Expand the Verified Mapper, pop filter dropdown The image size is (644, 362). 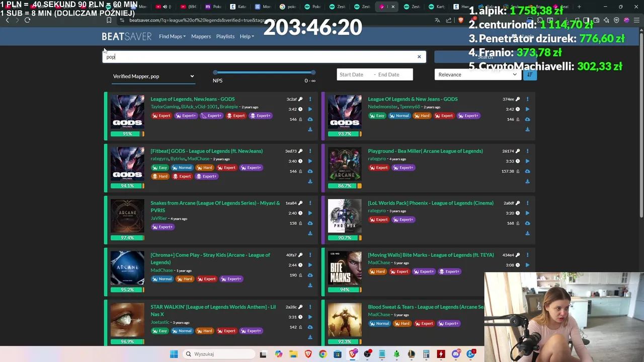(153, 76)
